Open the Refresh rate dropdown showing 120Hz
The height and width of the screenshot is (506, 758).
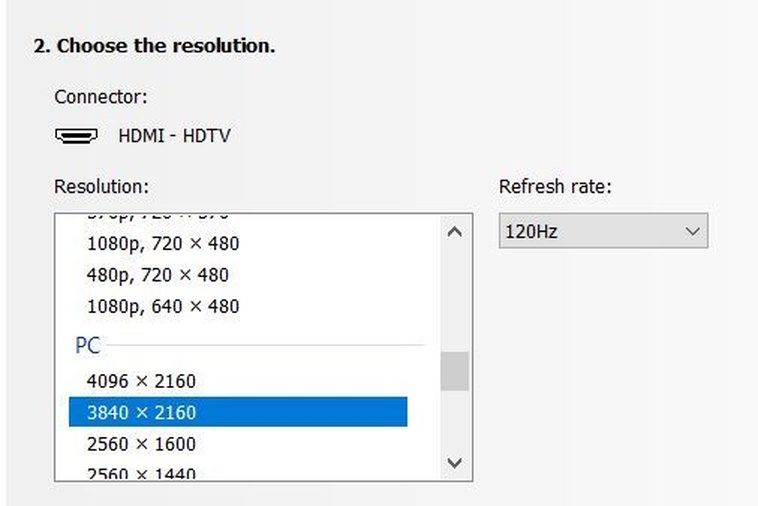click(602, 231)
